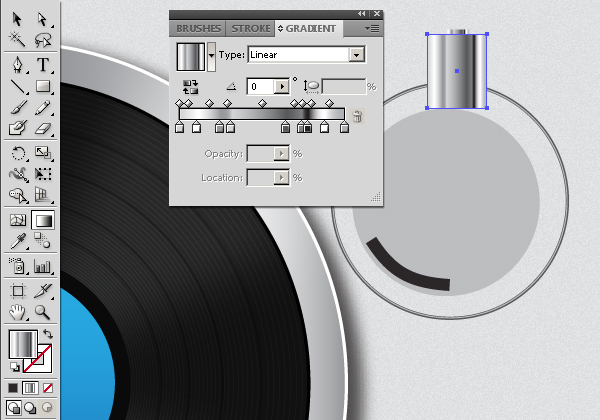Click the gradient fill preview thumbnail

coord(191,57)
